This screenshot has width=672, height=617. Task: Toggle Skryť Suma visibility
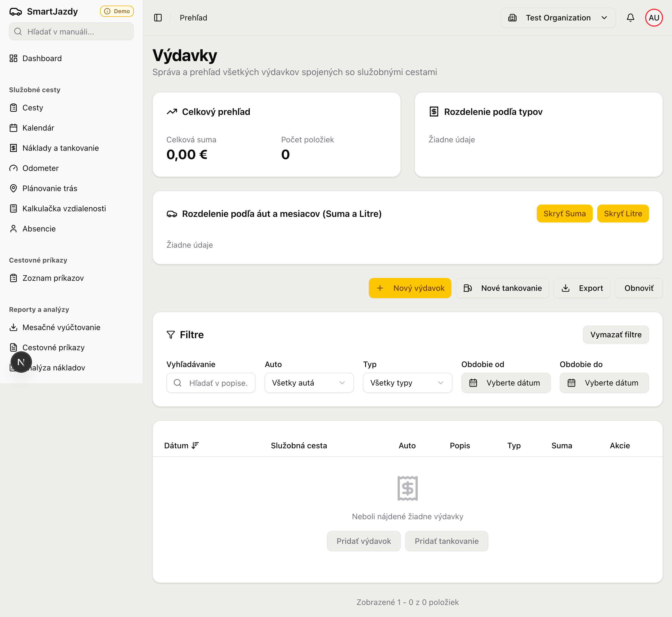564,214
